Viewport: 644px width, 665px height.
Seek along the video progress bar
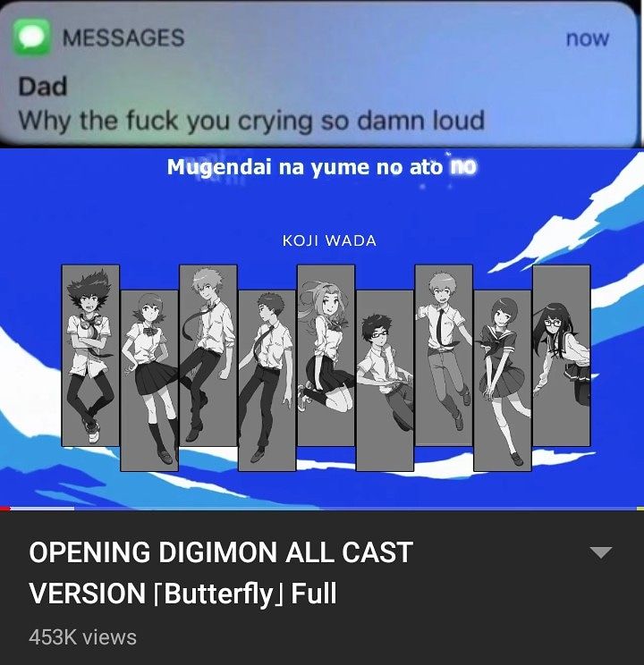click(x=322, y=508)
